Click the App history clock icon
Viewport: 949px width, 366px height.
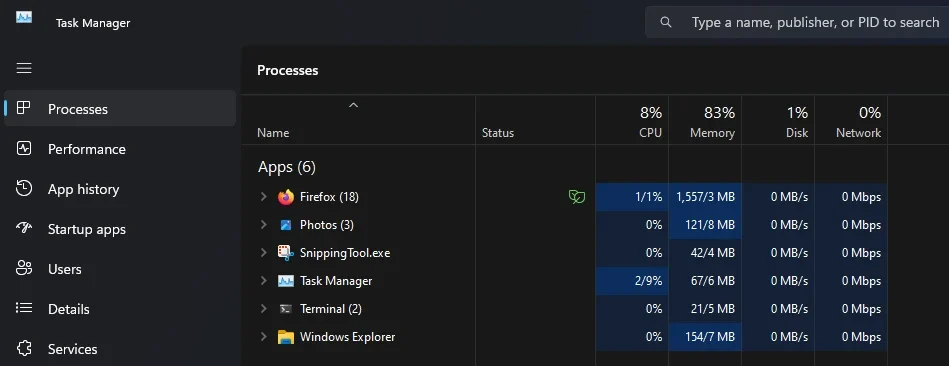pyautogui.click(x=24, y=188)
